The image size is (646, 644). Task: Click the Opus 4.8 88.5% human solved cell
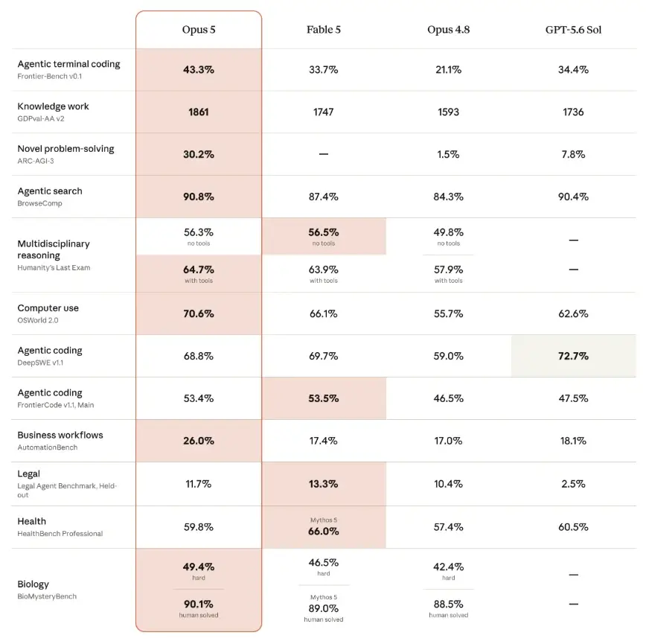click(x=448, y=608)
